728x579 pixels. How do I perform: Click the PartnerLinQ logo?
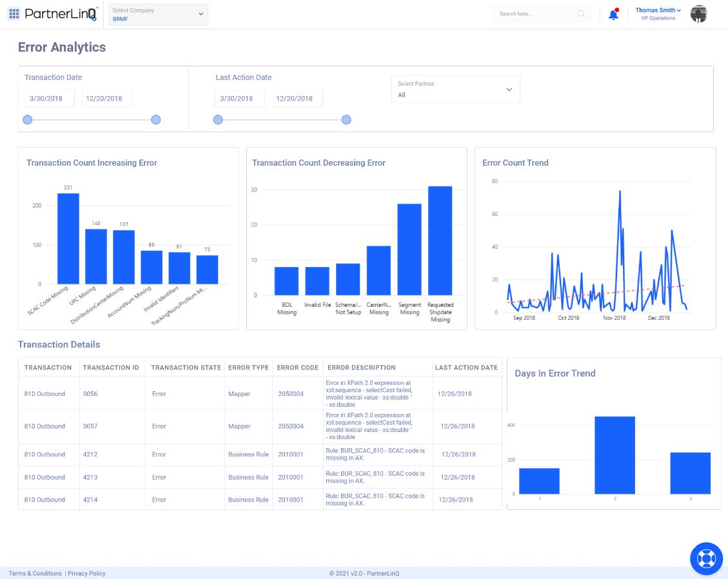[61, 14]
